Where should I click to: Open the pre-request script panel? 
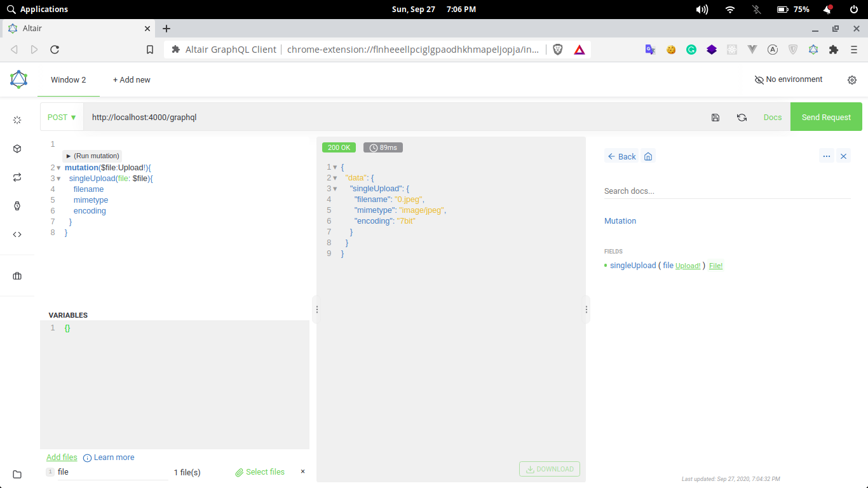point(17,234)
